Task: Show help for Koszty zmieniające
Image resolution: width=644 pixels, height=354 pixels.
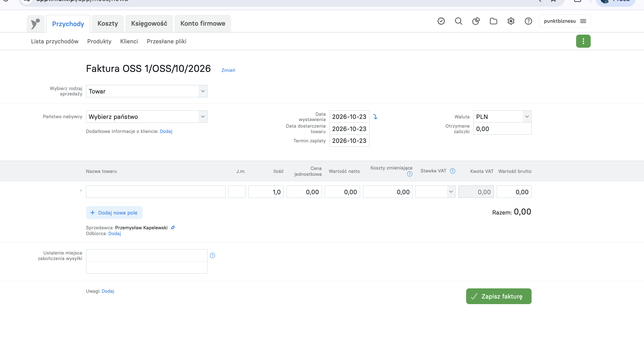Action: click(x=409, y=174)
